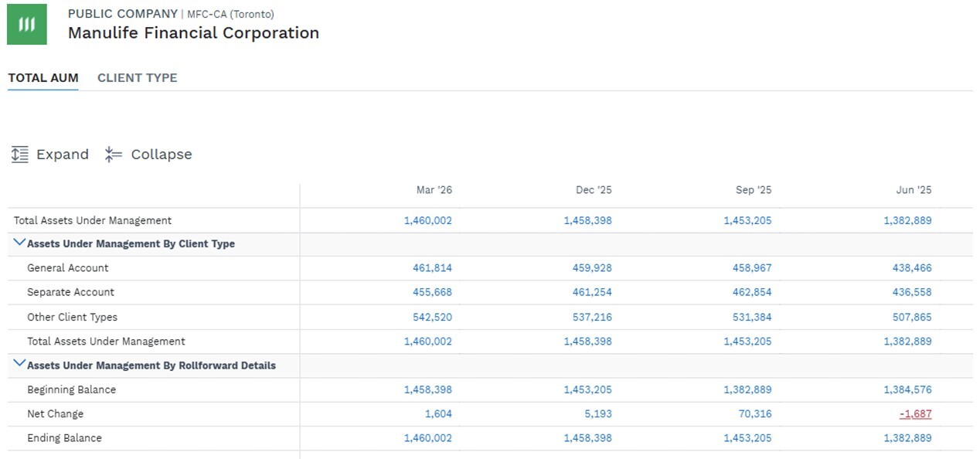This screenshot has width=980, height=459.
Task: Click Net Change Mar '26 value 1,604
Action: tap(438, 414)
